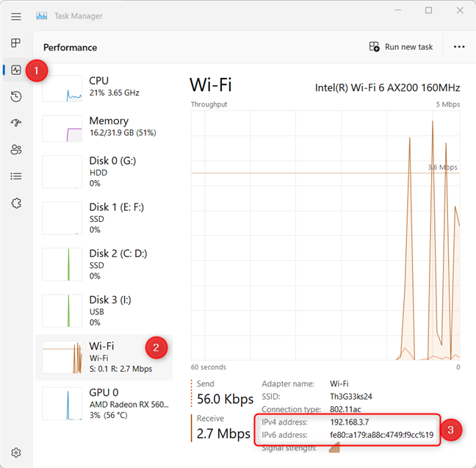Click the Intel(R) Wi-Fi 6 AX200 adapter title

point(387,87)
